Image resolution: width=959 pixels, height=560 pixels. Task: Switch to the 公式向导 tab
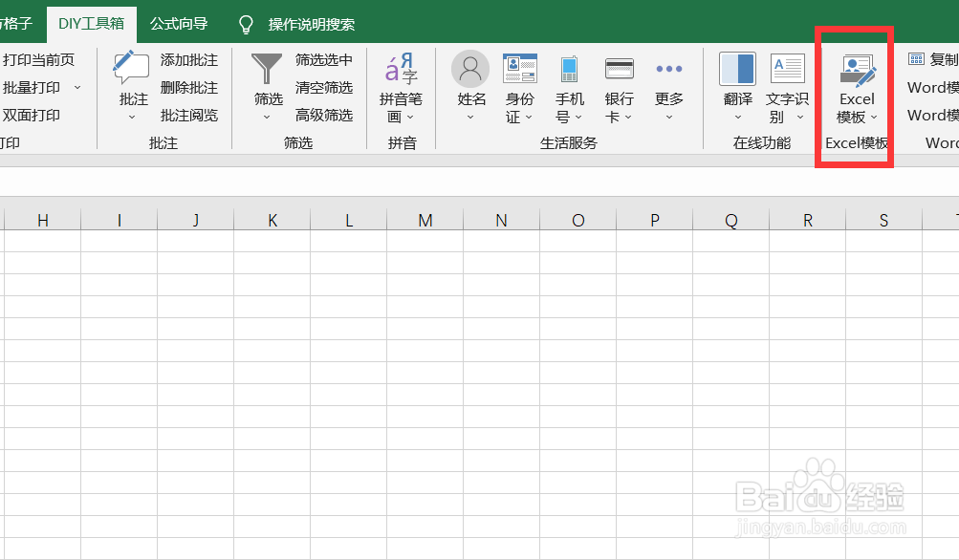(179, 24)
